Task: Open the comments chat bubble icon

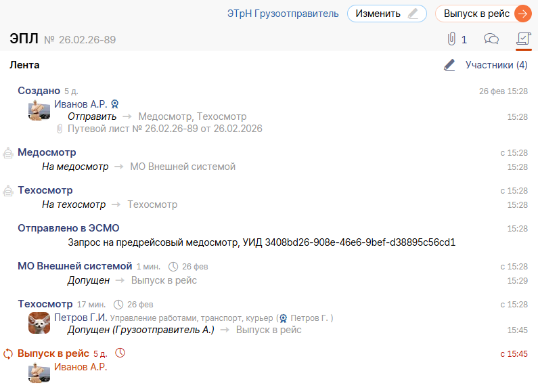Action: [492, 39]
